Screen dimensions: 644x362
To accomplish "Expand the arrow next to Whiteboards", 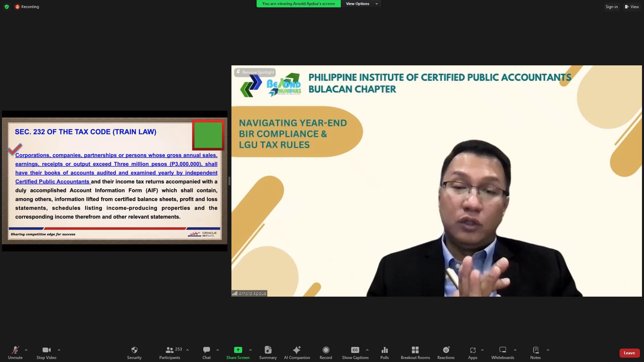I will coord(515,350).
